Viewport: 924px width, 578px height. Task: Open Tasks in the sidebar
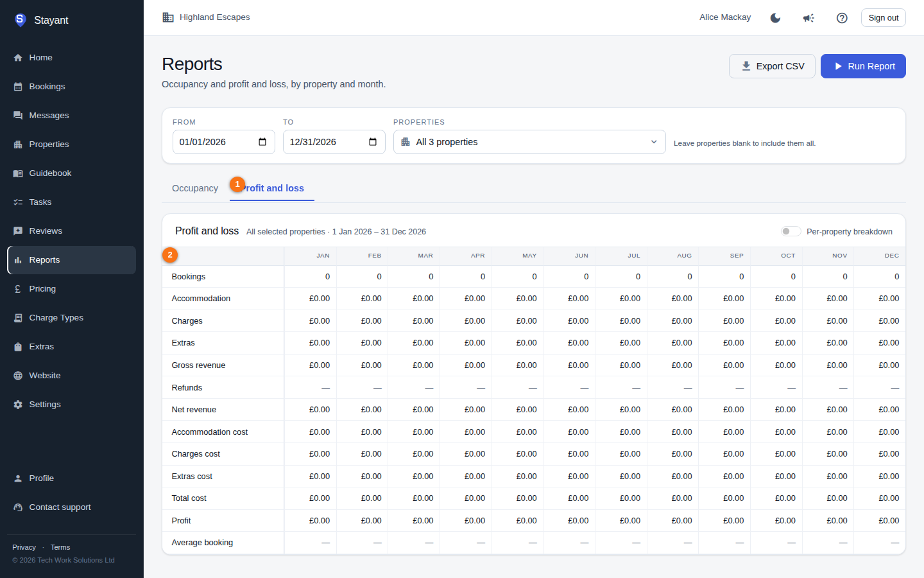71,202
